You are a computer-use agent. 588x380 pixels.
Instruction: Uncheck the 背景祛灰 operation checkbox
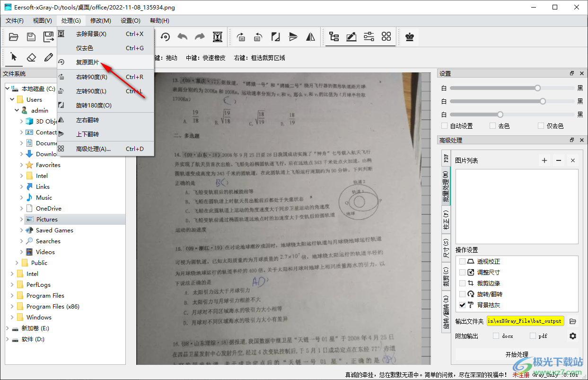coord(462,305)
